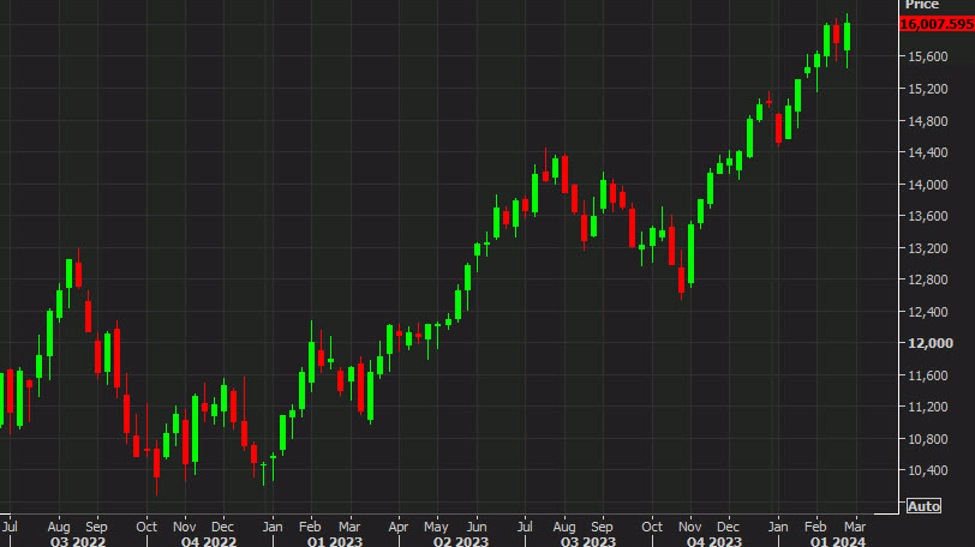Click the Q2 2023 quarter label
Viewport: 975px width, 547px height.
click(x=461, y=541)
